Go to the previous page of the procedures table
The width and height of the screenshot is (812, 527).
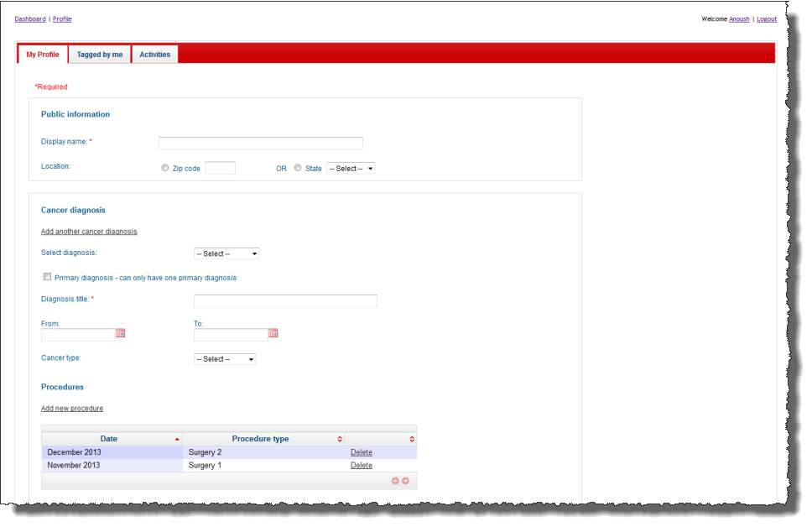tap(396, 481)
